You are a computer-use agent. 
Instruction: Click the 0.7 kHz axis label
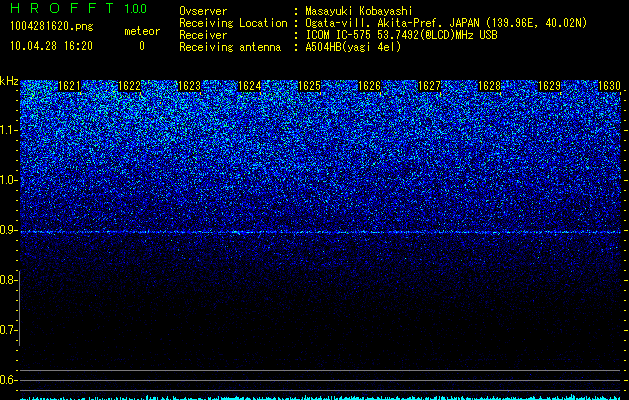pyautogui.click(x=8, y=330)
